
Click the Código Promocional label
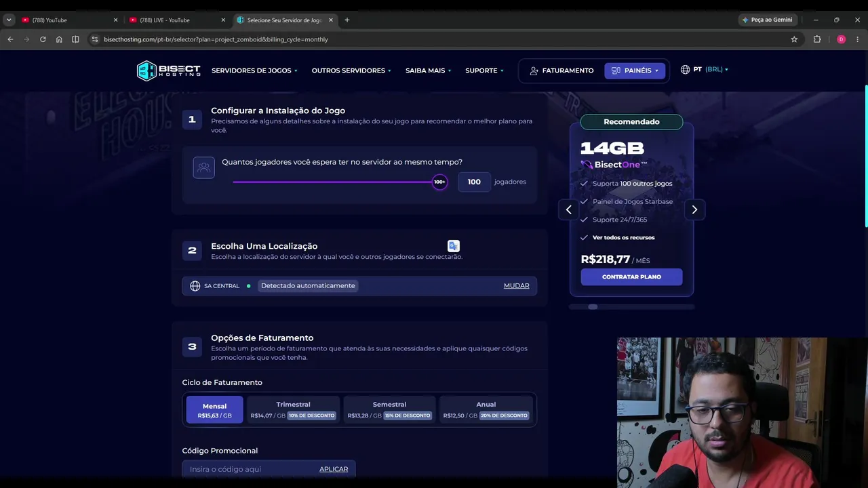220,451
